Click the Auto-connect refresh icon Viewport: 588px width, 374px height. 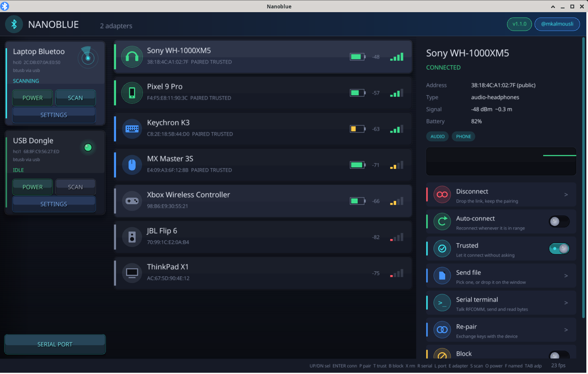pos(442,221)
